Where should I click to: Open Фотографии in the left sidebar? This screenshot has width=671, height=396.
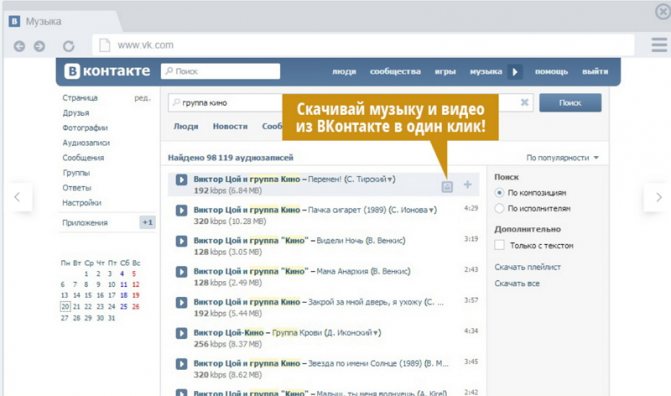[x=85, y=128]
